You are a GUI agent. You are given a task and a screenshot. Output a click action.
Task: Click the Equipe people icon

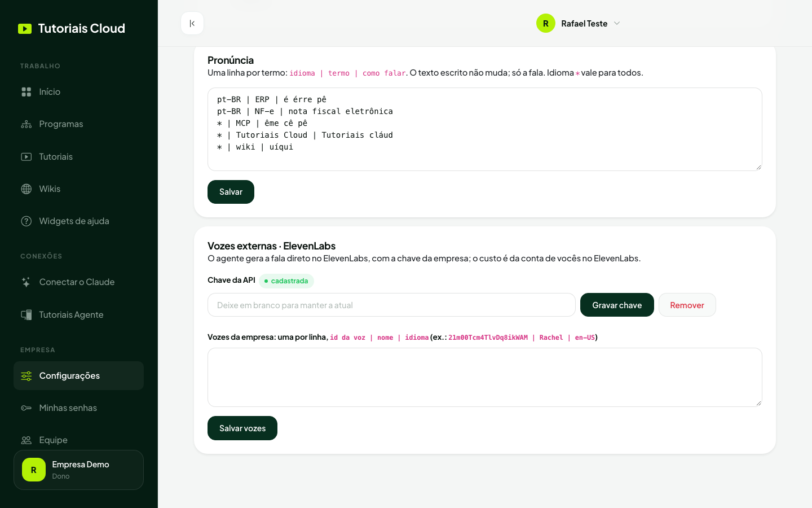[x=27, y=440]
